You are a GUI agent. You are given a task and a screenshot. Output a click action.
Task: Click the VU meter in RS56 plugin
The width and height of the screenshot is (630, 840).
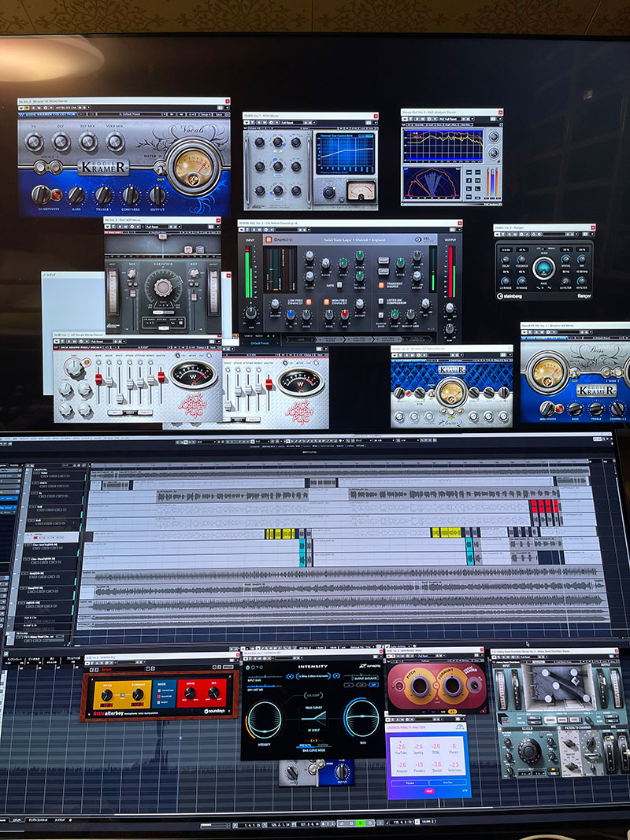click(361, 191)
